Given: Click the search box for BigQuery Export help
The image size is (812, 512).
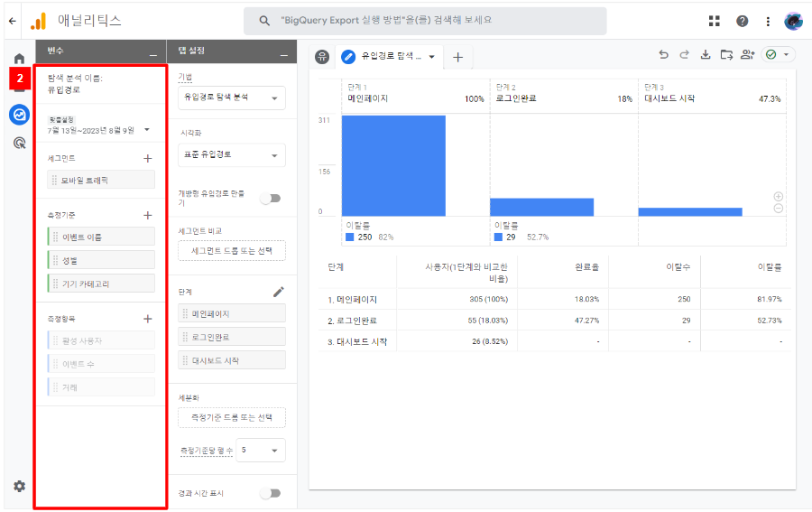Looking at the screenshot, I should click(x=425, y=21).
